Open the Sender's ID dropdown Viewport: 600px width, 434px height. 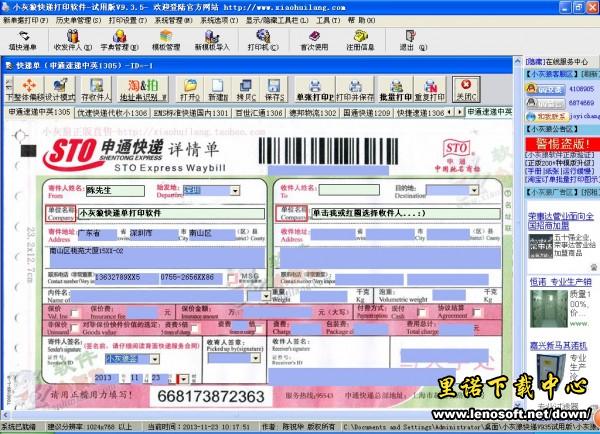click(x=155, y=359)
